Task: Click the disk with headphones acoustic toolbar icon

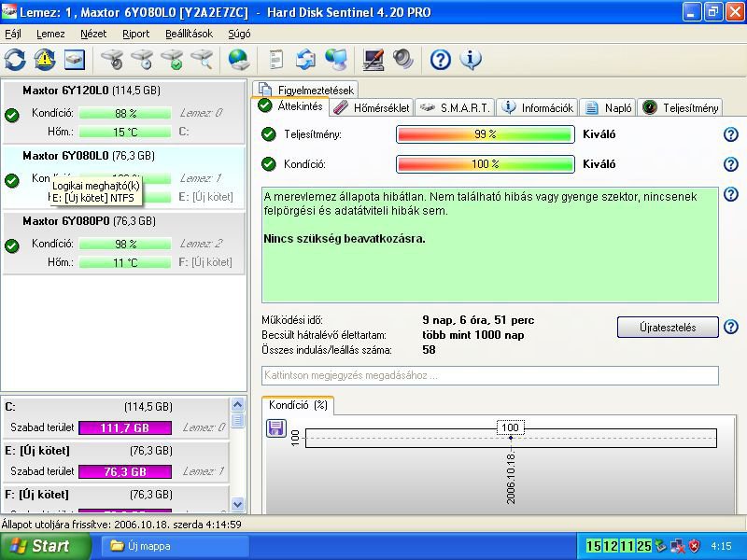Action: (x=112, y=60)
